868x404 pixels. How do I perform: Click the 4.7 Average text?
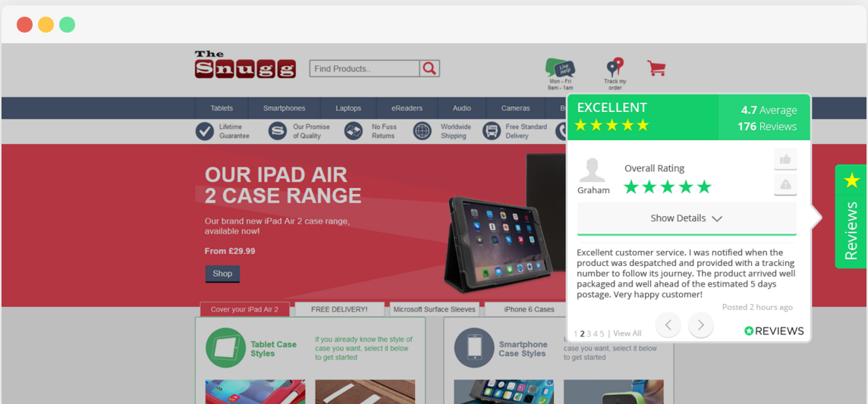coord(769,110)
